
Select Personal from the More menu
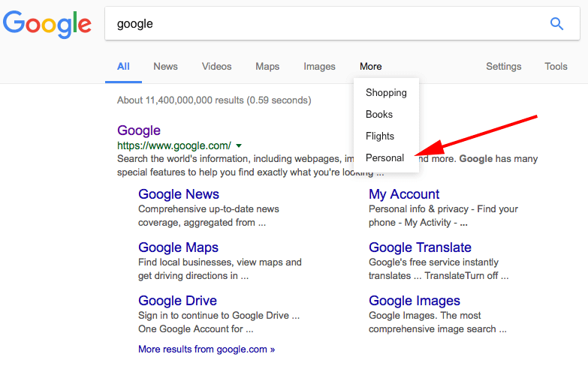point(384,158)
